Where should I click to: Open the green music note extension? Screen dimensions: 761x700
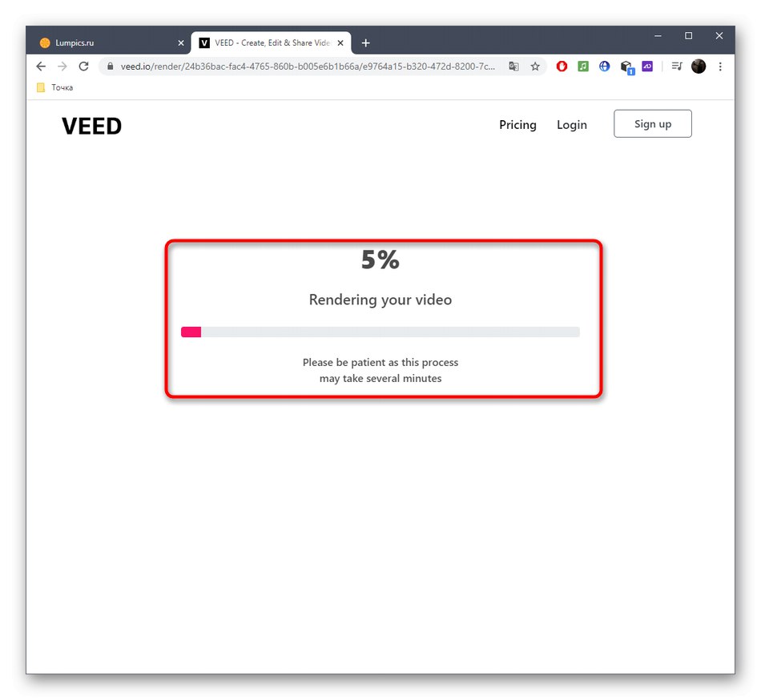click(x=583, y=66)
